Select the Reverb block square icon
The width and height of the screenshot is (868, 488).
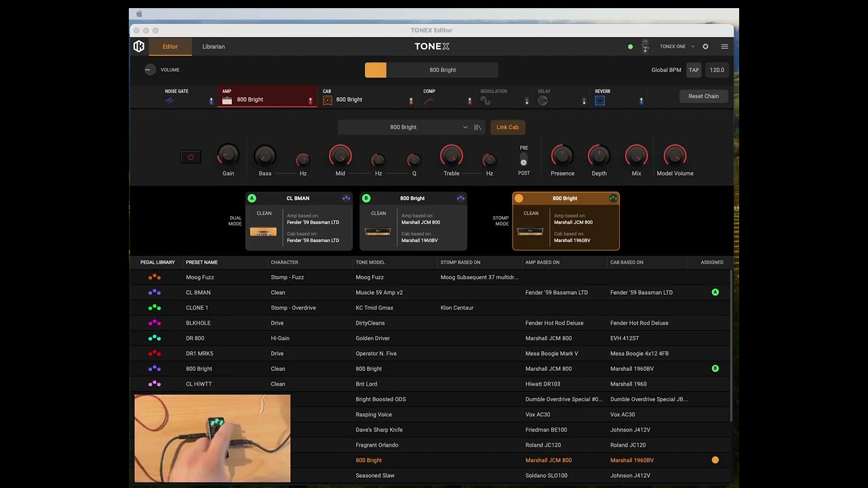click(x=599, y=100)
